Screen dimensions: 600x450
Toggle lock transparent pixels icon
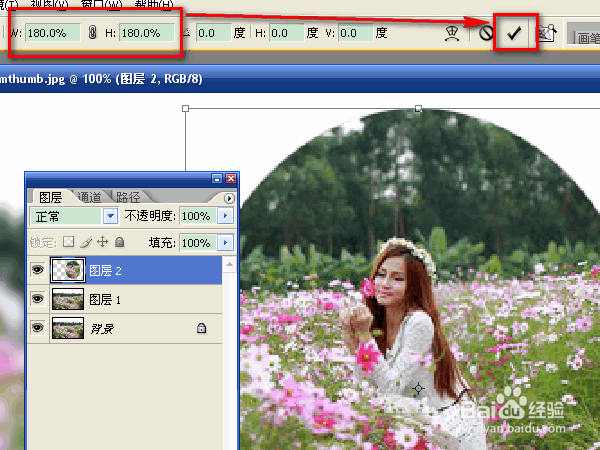68,242
